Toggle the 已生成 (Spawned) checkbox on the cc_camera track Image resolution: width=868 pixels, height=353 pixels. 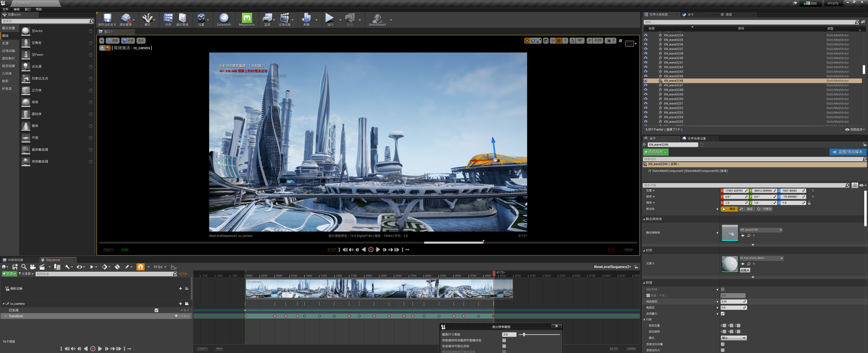point(156,310)
